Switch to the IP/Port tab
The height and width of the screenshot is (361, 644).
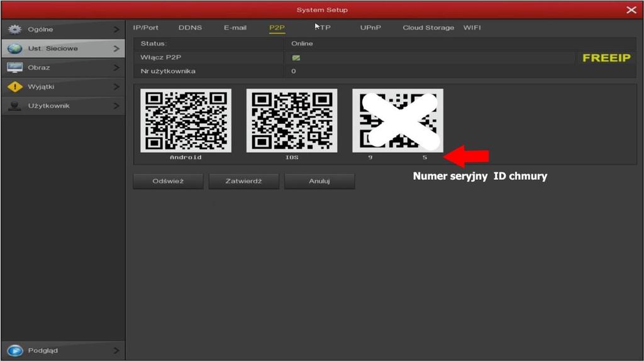point(145,28)
